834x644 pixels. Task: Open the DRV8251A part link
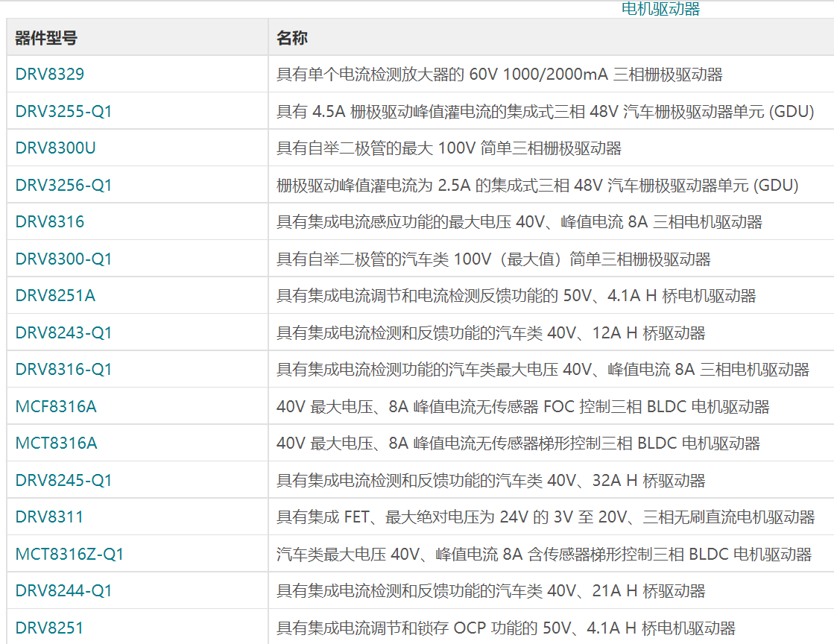coord(55,296)
